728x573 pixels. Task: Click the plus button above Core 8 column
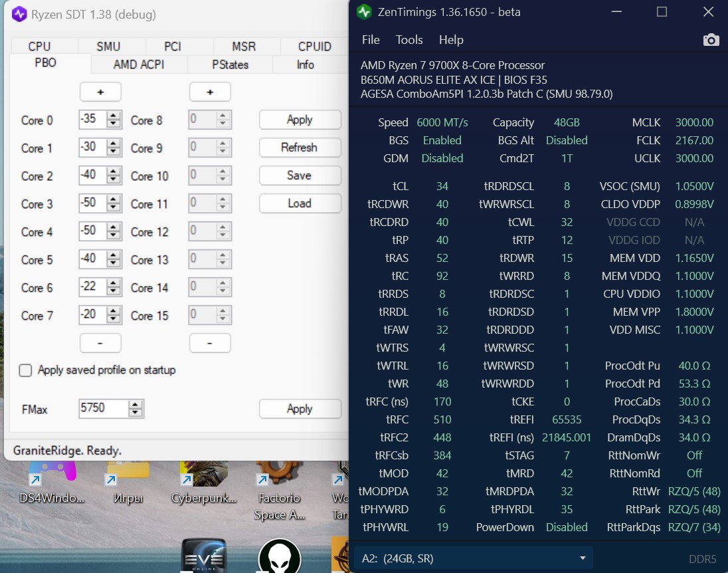pyautogui.click(x=210, y=92)
